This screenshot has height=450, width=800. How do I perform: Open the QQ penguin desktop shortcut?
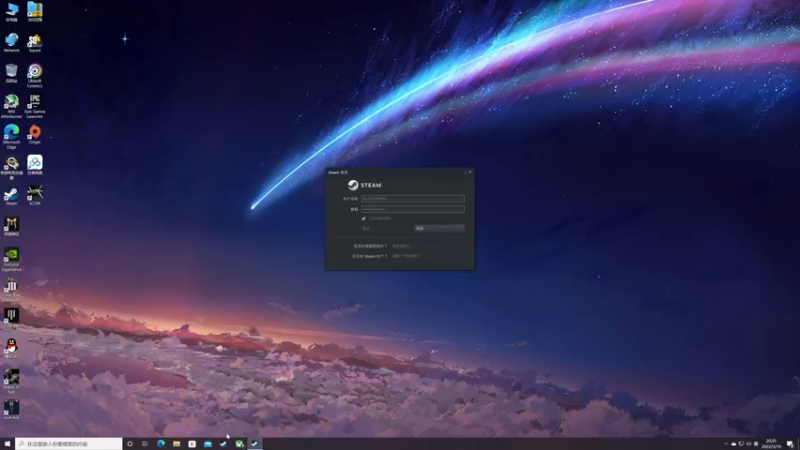pos(11,348)
